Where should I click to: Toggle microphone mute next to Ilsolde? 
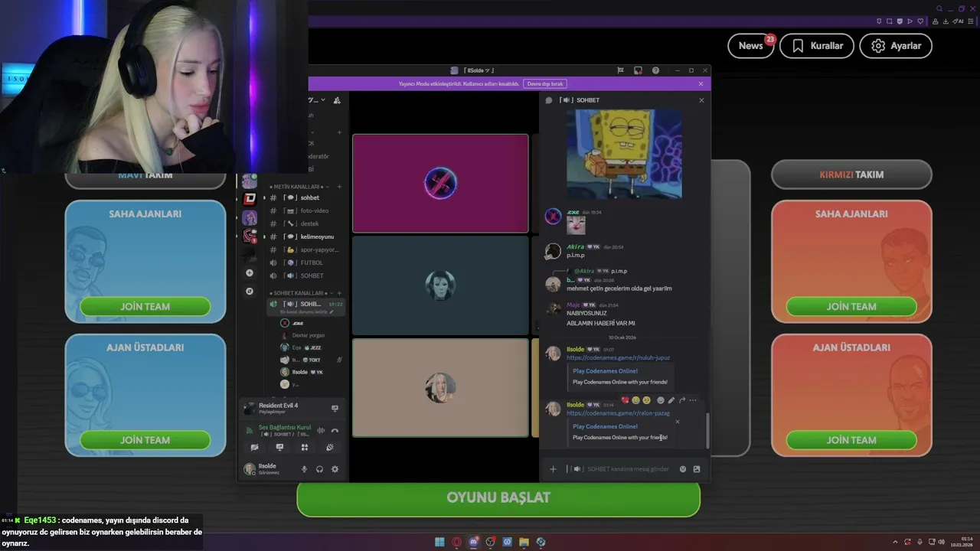coord(304,469)
